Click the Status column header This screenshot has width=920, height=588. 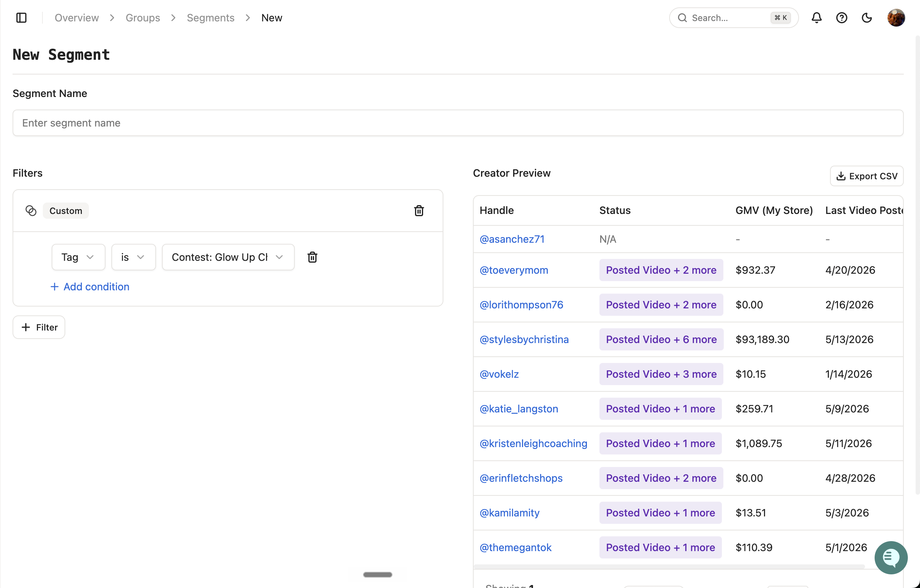(615, 210)
